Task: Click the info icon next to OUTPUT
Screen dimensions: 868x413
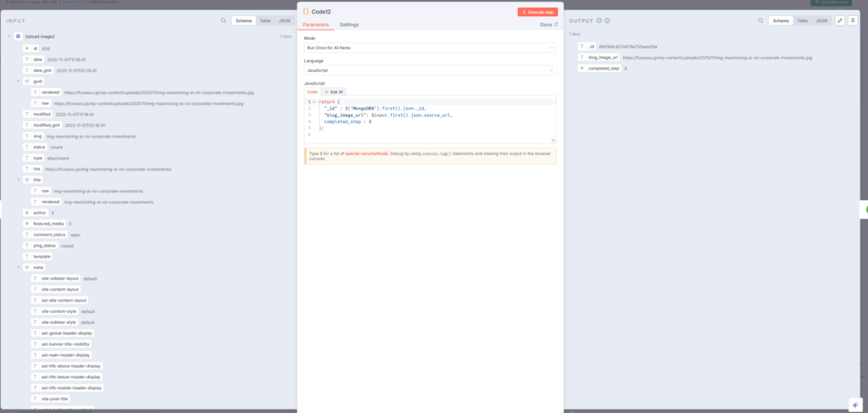Action: coord(607,20)
